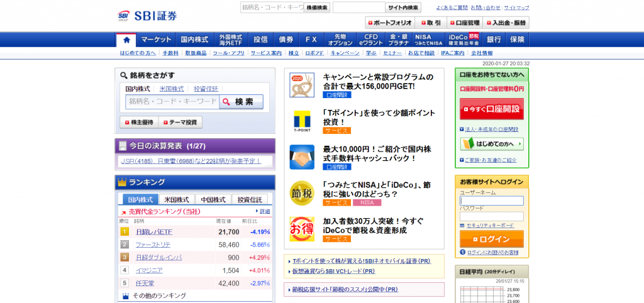Open the handshake referral cashback icon
The image size is (644, 303).
pyautogui.click(x=302, y=157)
